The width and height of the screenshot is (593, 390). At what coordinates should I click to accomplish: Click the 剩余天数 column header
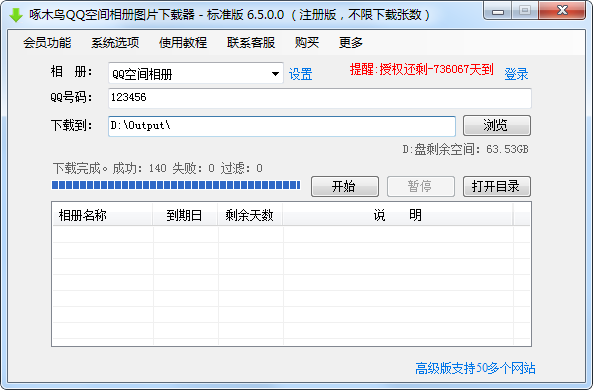[x=250, y=215]
